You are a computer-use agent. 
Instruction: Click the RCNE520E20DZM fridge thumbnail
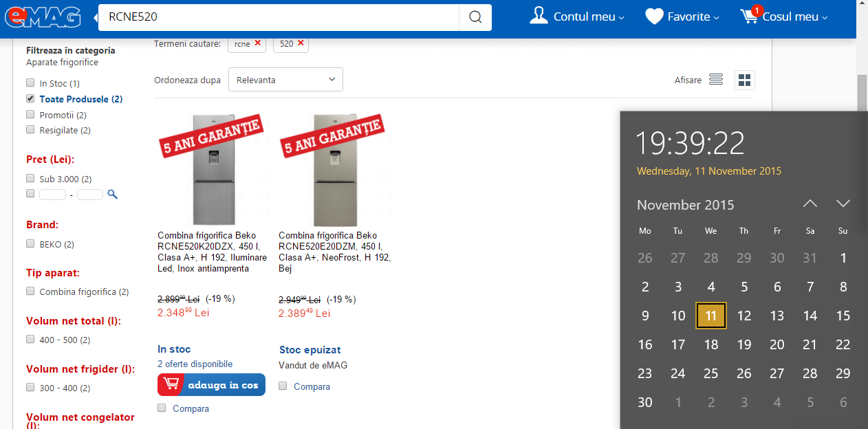point(334,168)
